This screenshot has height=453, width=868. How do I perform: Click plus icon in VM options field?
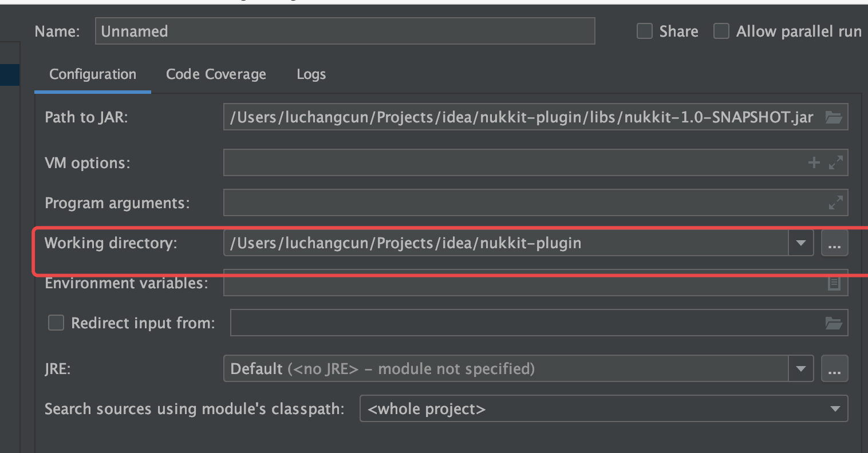(x=814, y=163)
